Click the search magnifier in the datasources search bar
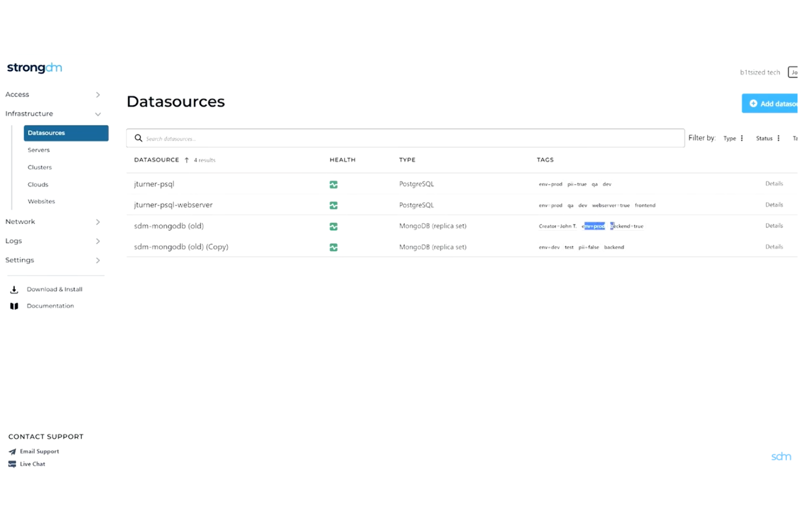This screenshot has width=798, height=532. [139, 138]
